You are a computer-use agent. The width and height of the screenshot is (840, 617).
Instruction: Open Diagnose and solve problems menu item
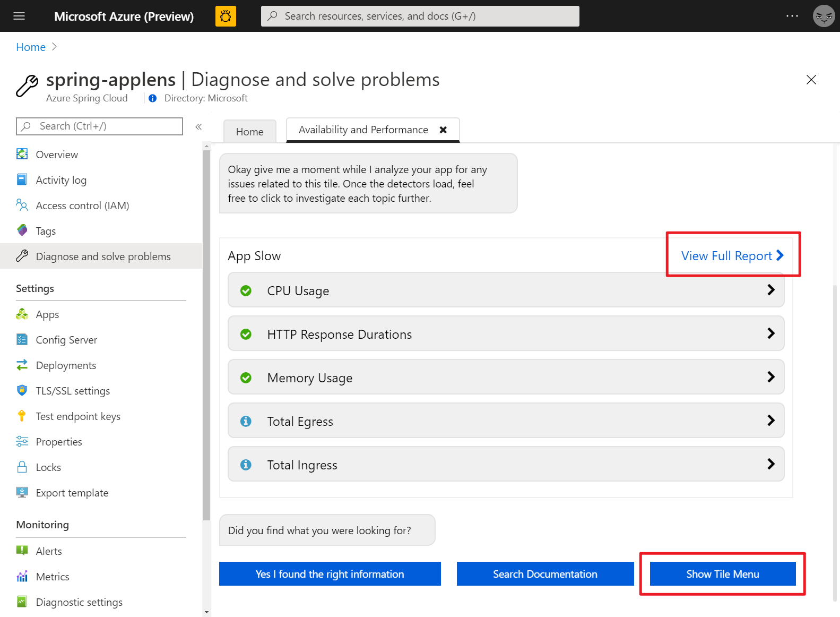(101, 256)
